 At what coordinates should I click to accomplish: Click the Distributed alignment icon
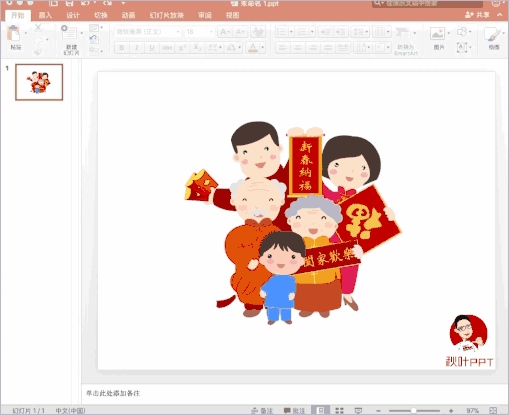click(343, 48)
